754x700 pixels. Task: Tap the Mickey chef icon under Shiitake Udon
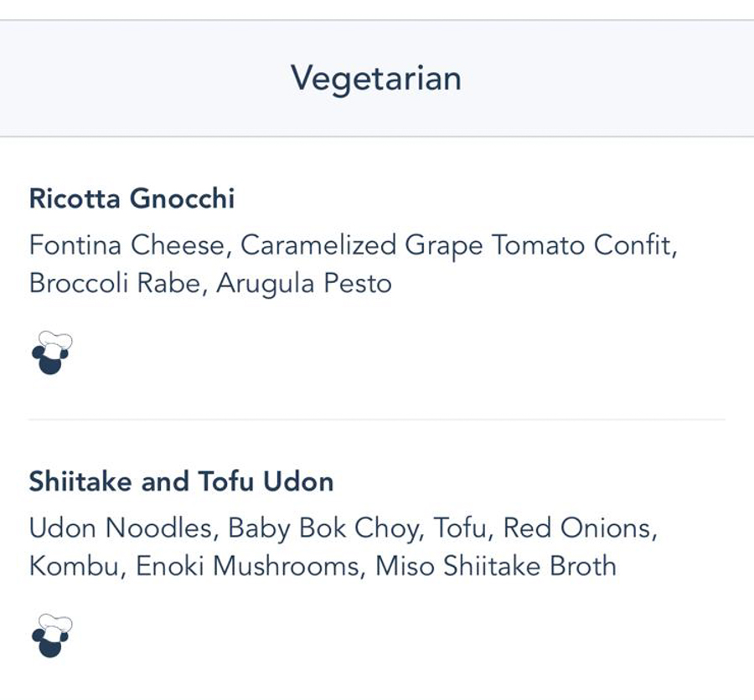[x=51, y=636]
